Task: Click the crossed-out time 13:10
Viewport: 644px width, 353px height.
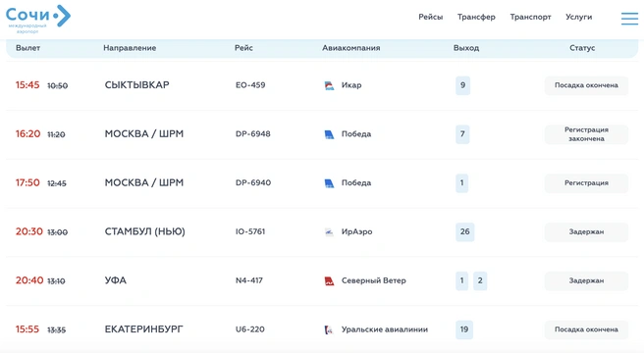Action: click(56, 281)
